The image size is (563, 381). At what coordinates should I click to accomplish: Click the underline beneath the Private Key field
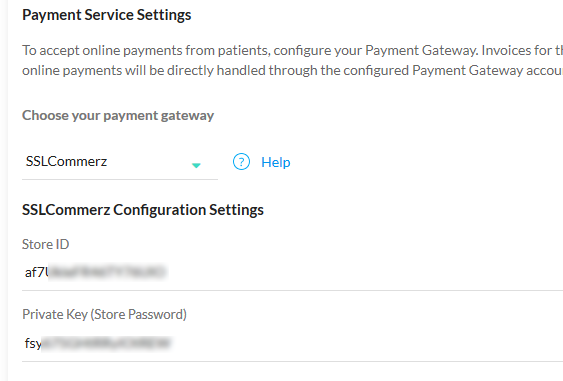tap(292, 361)
